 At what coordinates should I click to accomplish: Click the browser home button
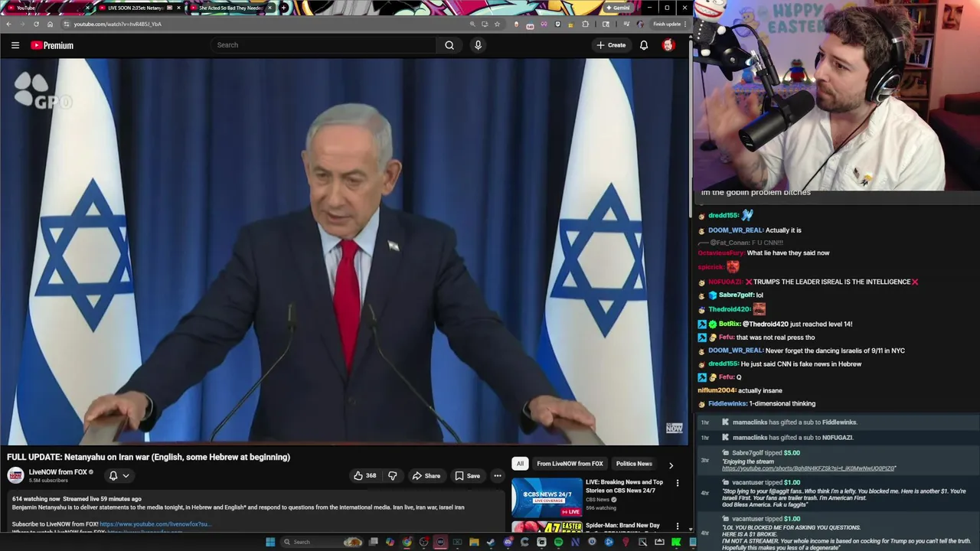point(50,24)
